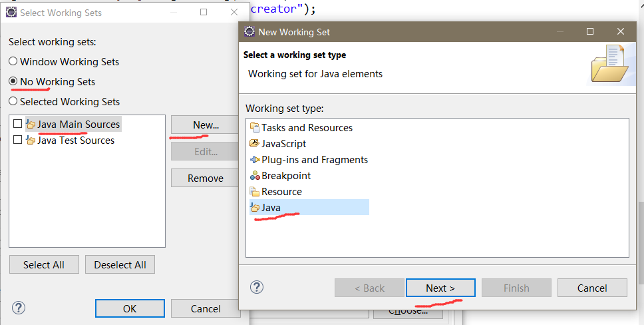Select the Window Working Sets radio button
This screenshot has height=325, width=644.
pos(13,61)
